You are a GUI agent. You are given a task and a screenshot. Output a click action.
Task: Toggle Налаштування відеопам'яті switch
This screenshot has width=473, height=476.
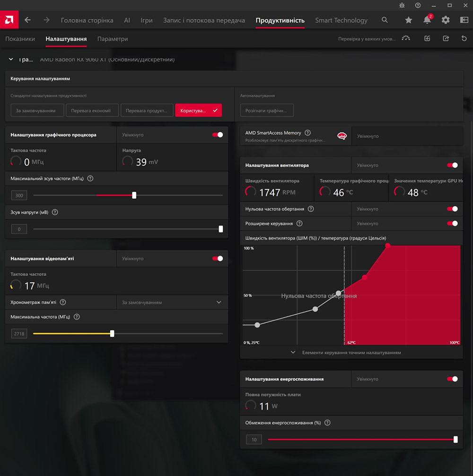pos(218,259)
